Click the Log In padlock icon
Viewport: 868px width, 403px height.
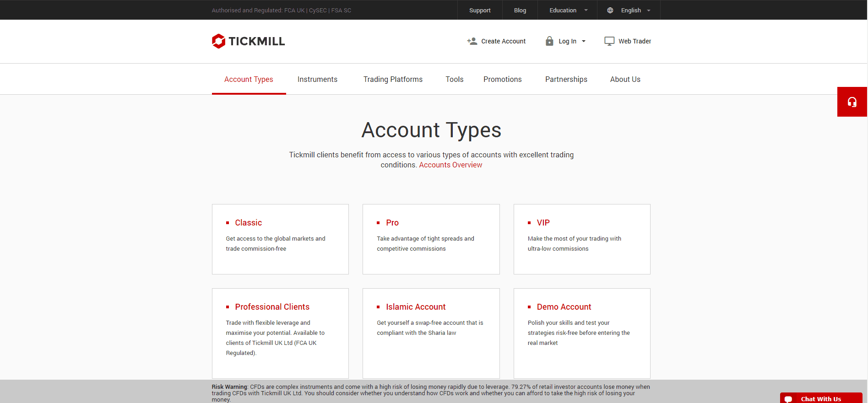[x=549, y=41]
